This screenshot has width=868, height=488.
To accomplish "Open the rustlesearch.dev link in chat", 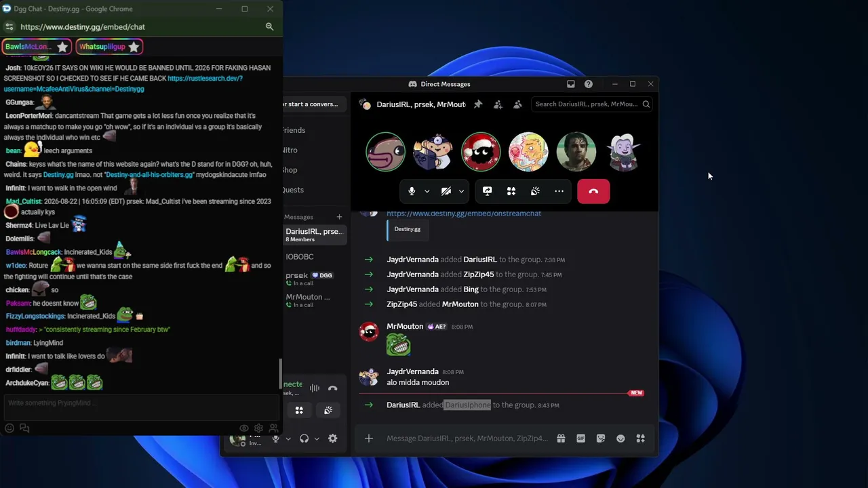I will click(123, 84).
